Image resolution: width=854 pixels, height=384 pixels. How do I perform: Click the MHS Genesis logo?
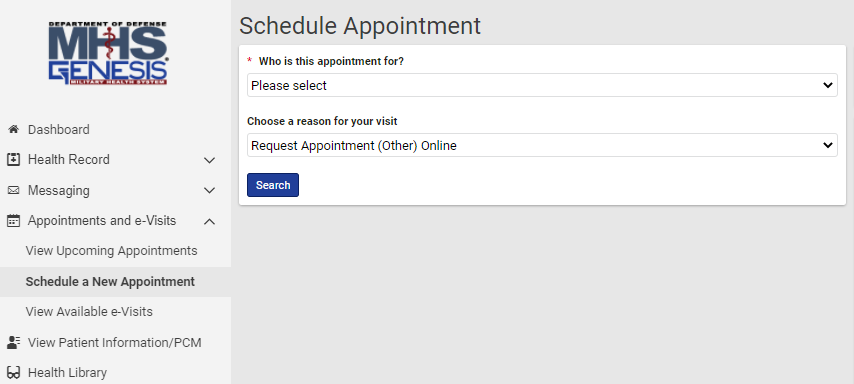point(108,53)
